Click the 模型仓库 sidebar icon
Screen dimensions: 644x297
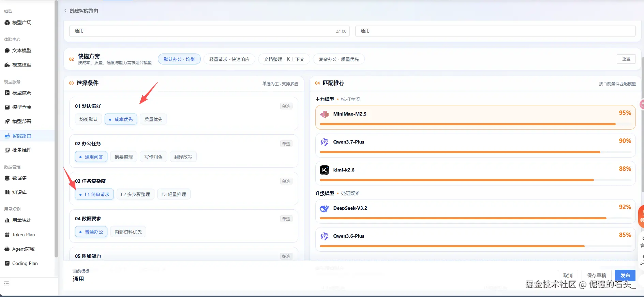point(7,107)
